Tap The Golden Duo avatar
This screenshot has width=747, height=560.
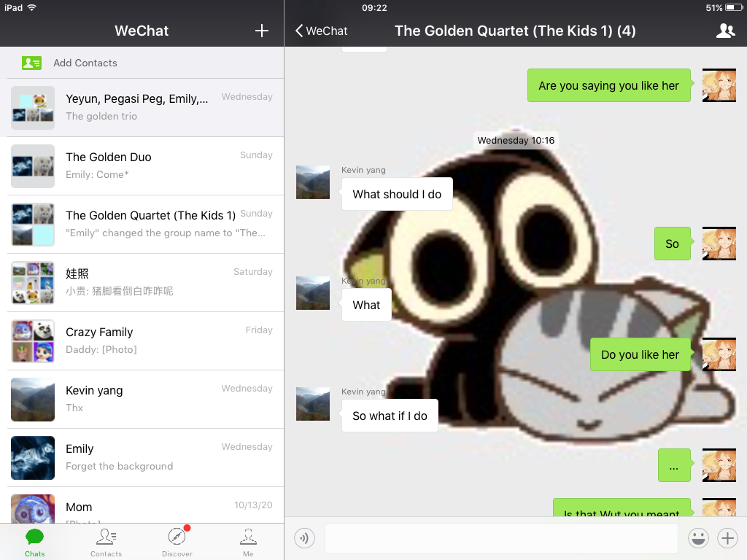tap(33, 166)
